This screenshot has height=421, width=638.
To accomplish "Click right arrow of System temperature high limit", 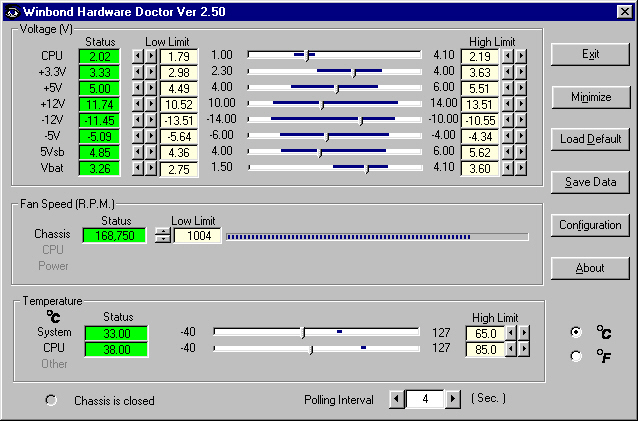I will (520, 332).
